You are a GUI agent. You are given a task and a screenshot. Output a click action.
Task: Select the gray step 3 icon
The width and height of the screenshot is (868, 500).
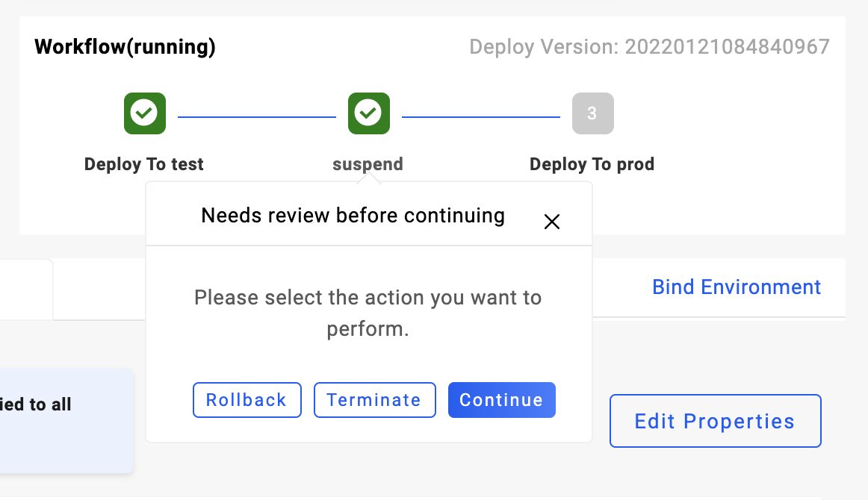(592, 113)
